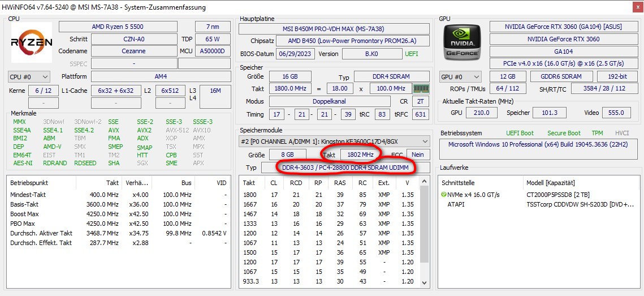Select the Durchsch. Aktiver Takt row
644x296 pixels.
118,233
